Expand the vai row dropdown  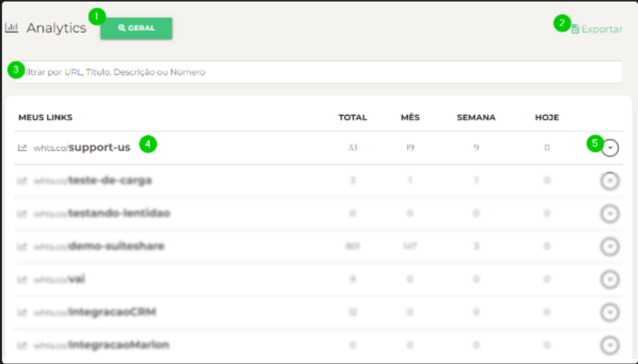coord(610,279)
